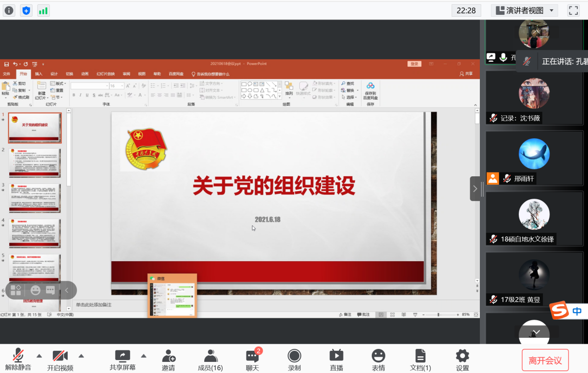Expand the audio options arrow beside mute
Screen dimensions: 588x373
click(39, 356)
